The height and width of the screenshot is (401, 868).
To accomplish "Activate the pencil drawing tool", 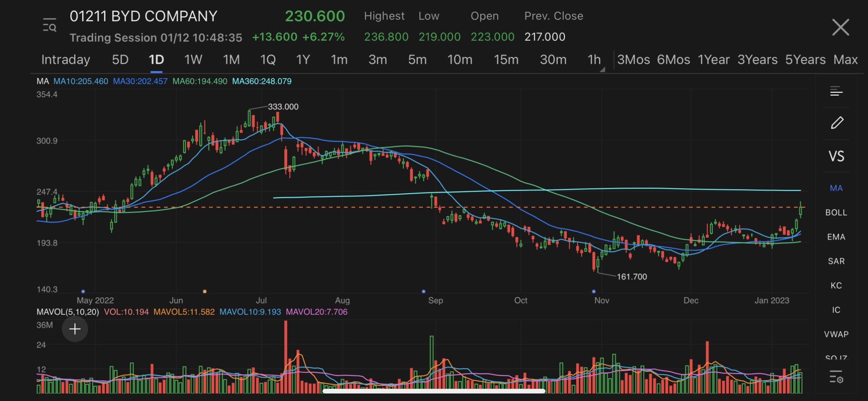I will point(836,123).
